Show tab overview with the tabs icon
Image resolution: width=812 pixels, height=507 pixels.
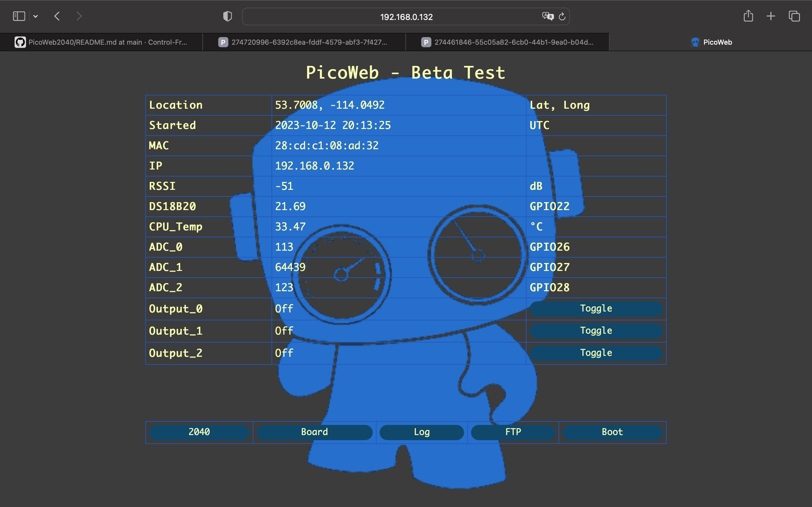(x=794, y=16)
